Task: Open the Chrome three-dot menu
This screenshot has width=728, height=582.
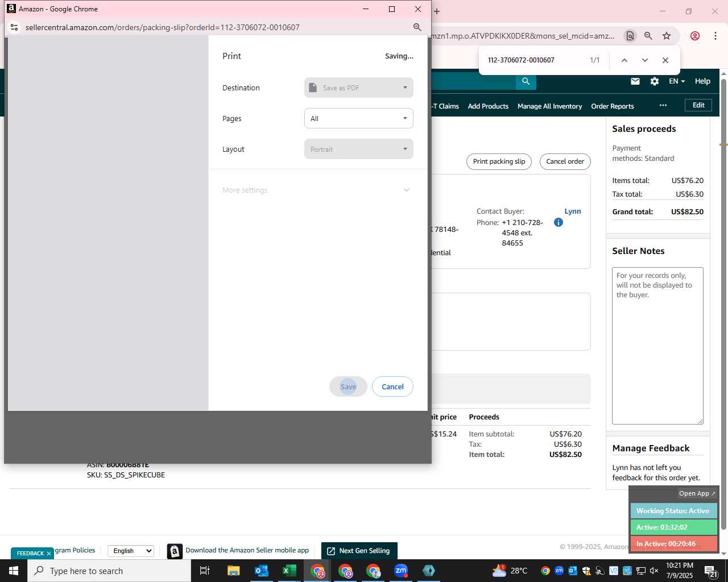Action: [x=715, y=36]
